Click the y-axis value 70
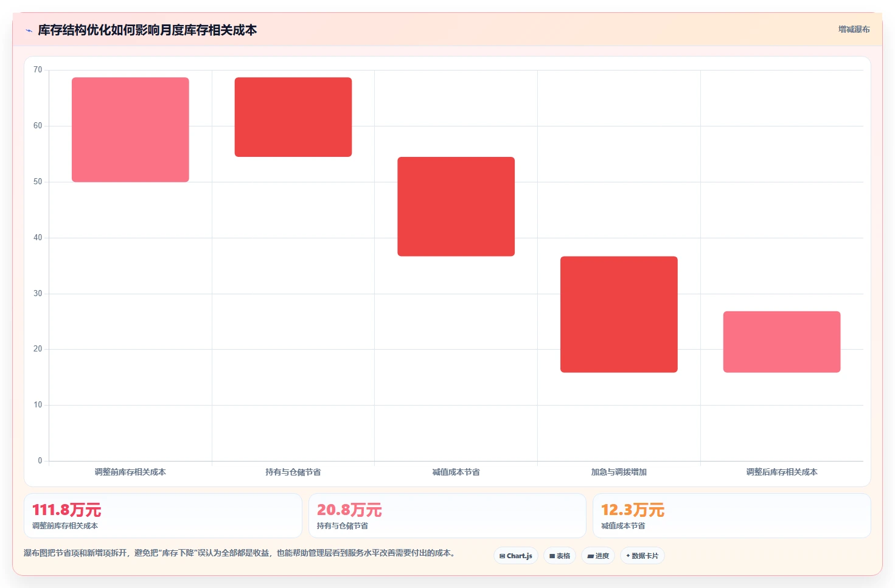The height and width of the screenshot is (588, 895). (x=38, y=70)
